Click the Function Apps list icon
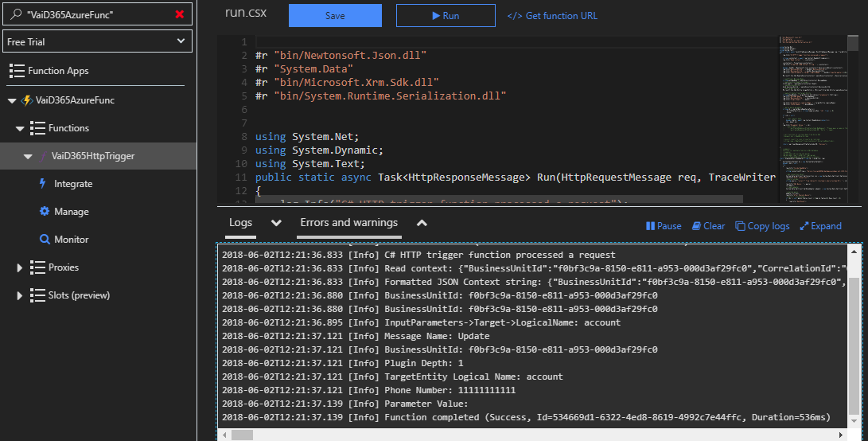The image size is (868, 441). pyautogui.click(x=17, y=71)
